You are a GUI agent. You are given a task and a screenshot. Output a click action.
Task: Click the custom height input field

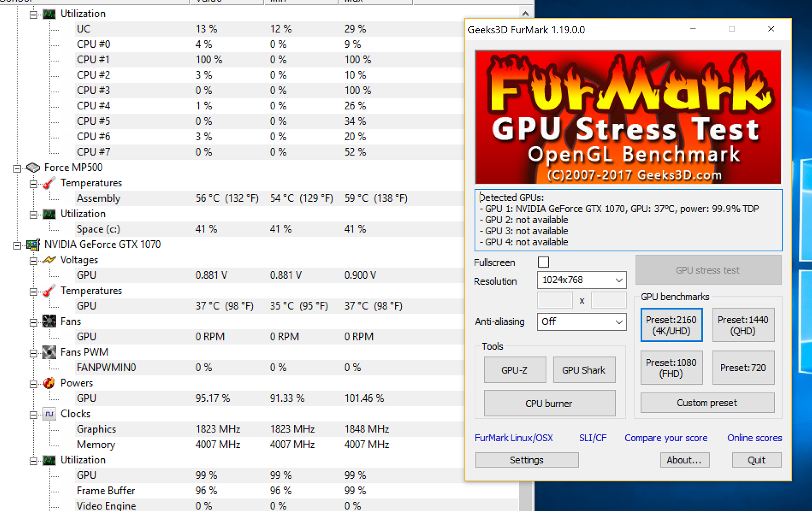tap(609, 300)
